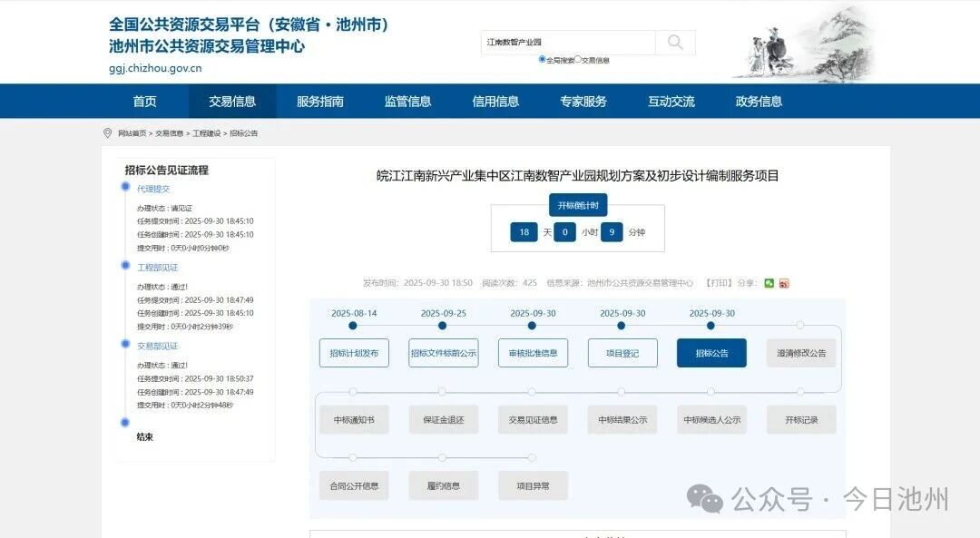The width and height of the screenshot is (980, 538).
Task: Click the green WeChat share icon
Action: coord(769,283)
